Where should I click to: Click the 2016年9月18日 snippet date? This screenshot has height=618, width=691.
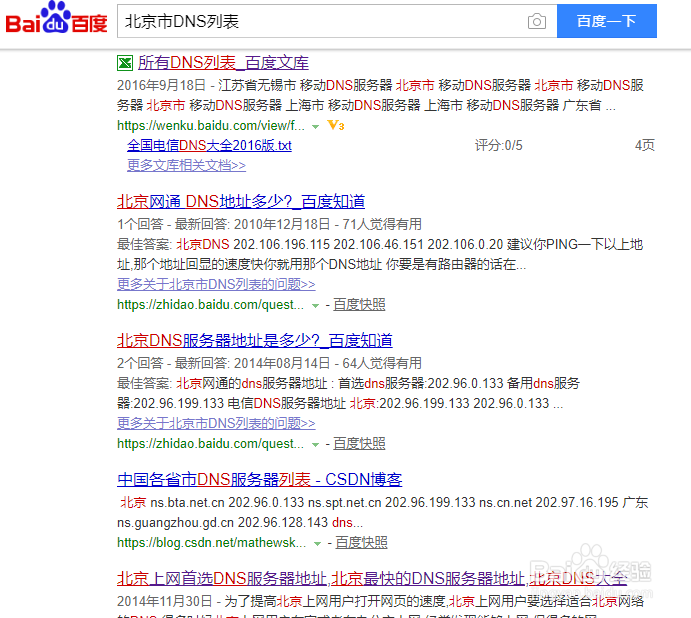tap(161, 85)
